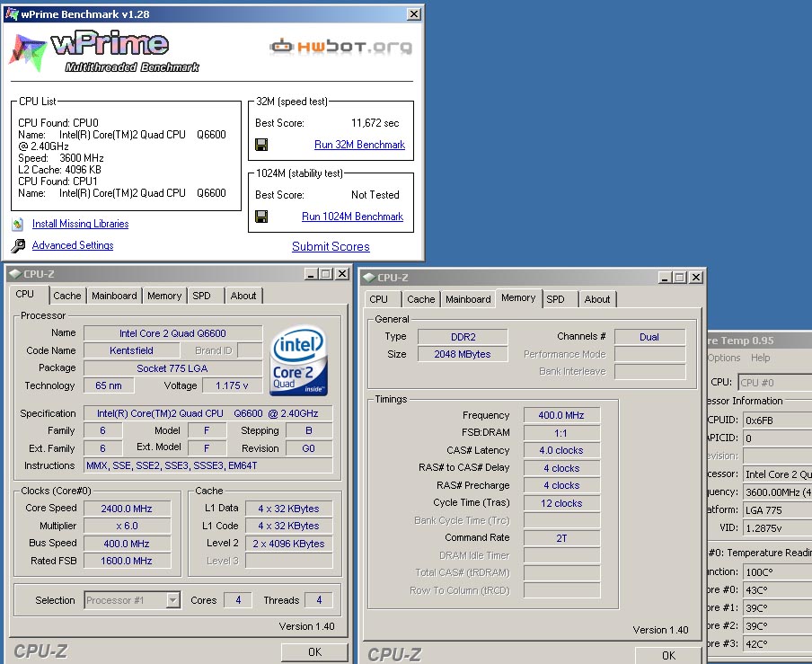Click the Revision G0 field
Screen dimensions: 812x664
pos(309,448)
